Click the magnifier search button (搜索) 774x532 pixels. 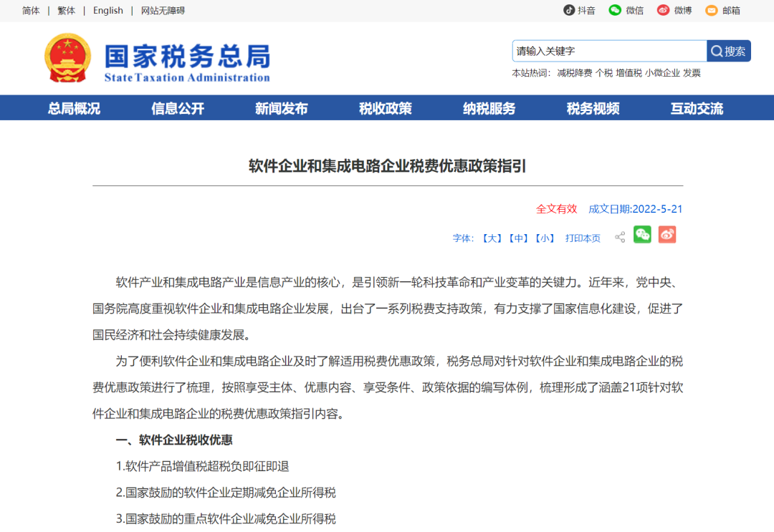point(729,51)
